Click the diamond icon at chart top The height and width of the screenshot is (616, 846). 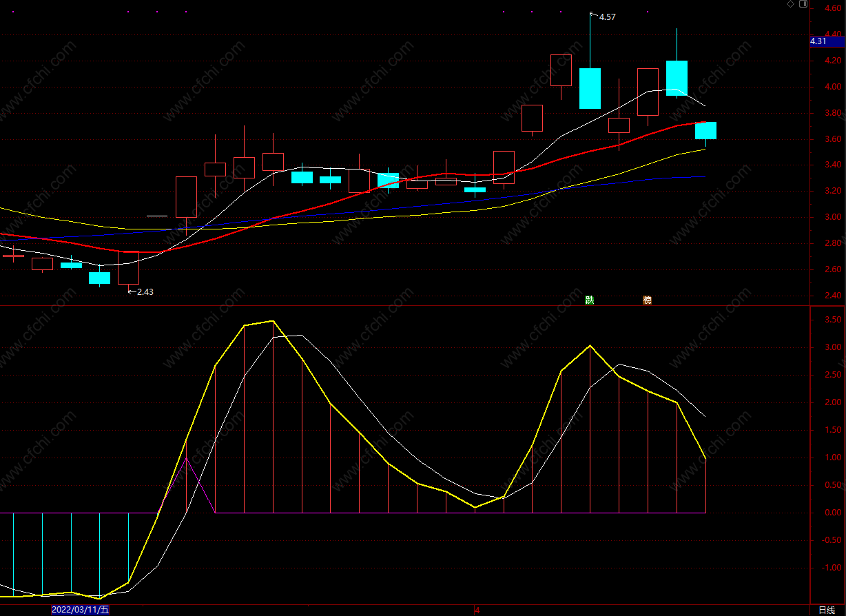tap(791, 4)
